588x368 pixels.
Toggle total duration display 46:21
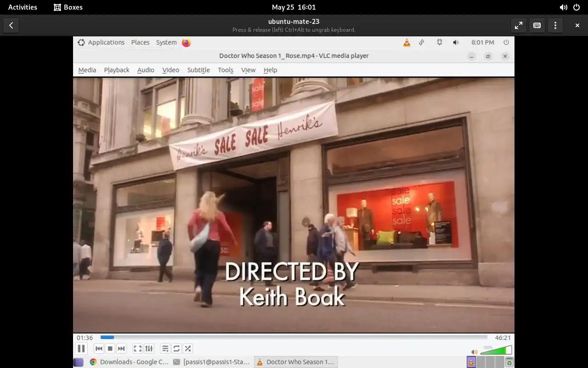(503, 338)
